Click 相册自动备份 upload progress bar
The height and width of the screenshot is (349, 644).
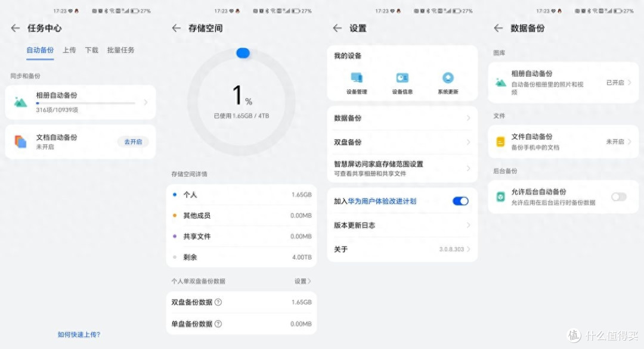[85, 104]
